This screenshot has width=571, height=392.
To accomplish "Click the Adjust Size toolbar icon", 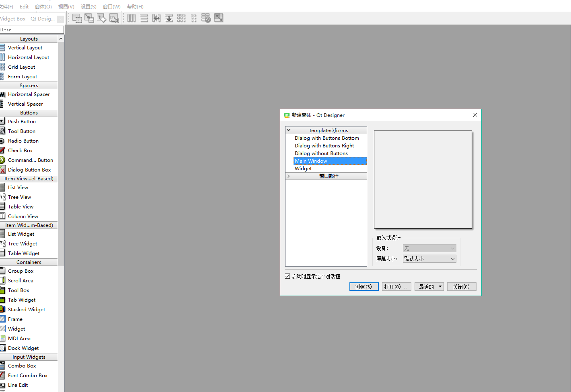I will 218,18.
